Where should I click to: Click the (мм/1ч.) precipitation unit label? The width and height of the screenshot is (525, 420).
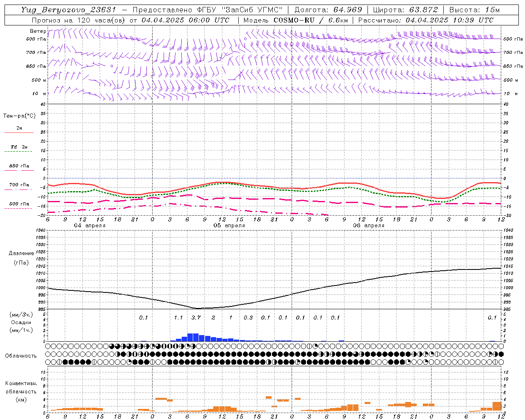[21, 330]
